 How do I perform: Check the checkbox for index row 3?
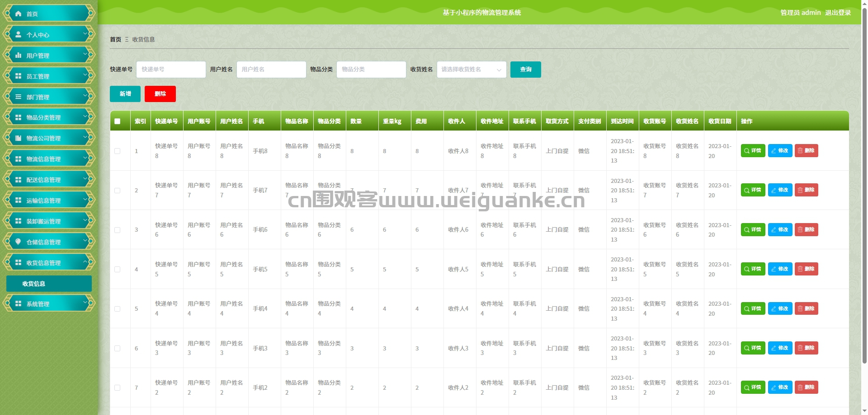118,230
